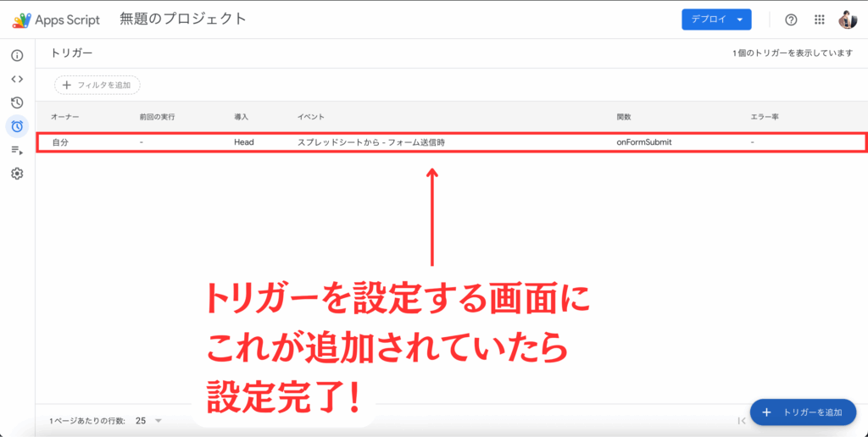Viewport: 868px width, 437px height.
Task: Open rows per page dropdown showing 25
Action: coord(148,421)
